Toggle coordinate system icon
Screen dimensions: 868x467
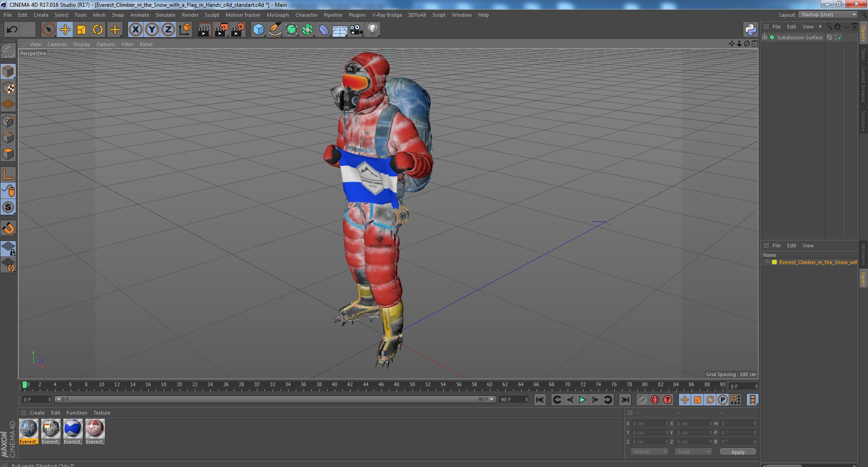click(185, 30)
